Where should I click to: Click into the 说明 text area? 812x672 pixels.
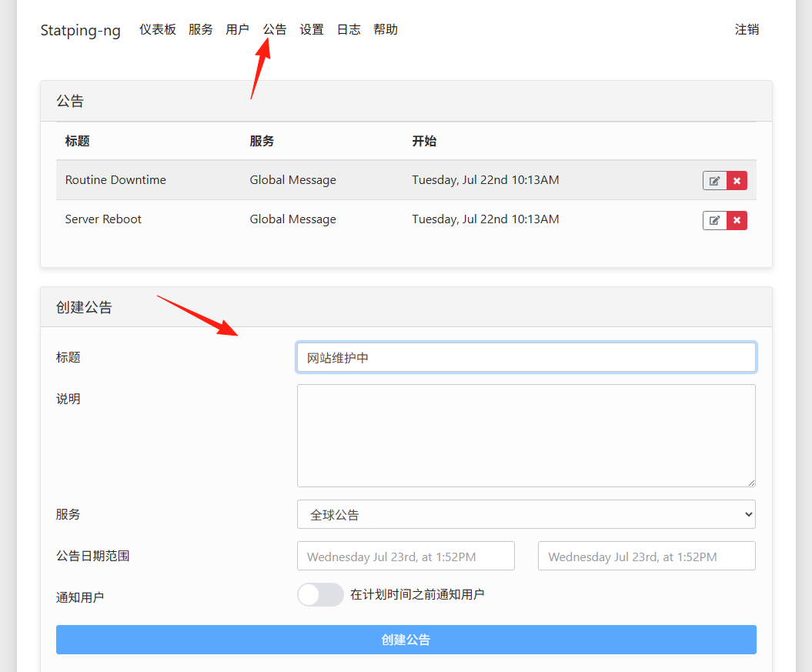[526, 436]
